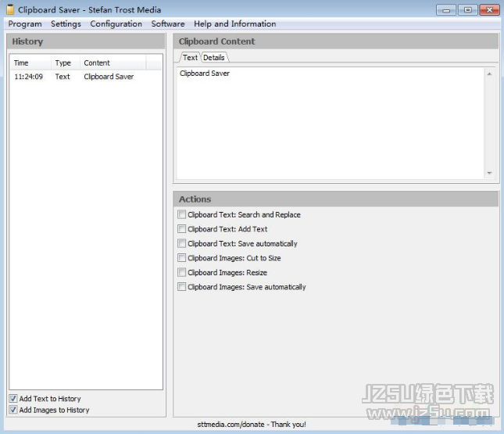Switch to the Details tab
The width and height of the screenshot is (504, 434).
pyautogui.click(x=214, y=58)
